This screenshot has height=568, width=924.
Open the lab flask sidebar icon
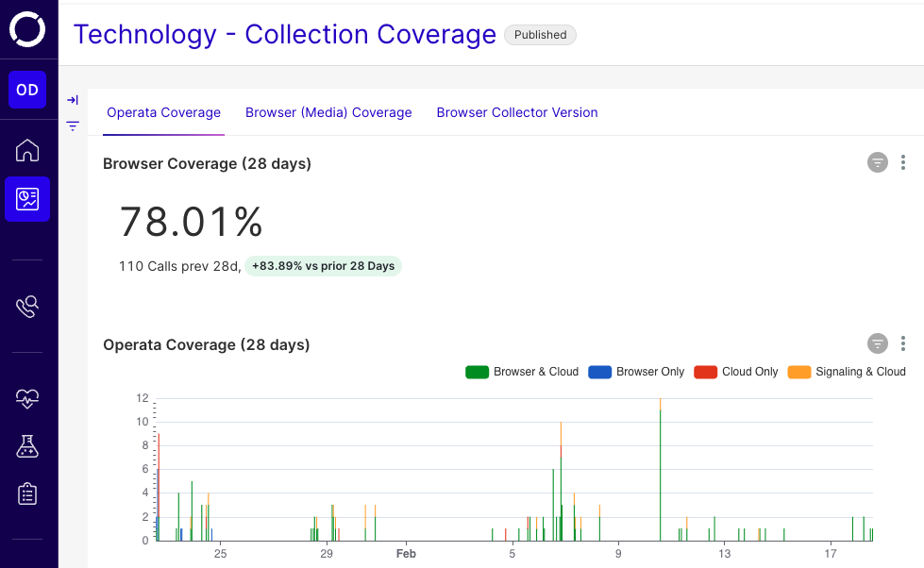(x=27, y=446)
